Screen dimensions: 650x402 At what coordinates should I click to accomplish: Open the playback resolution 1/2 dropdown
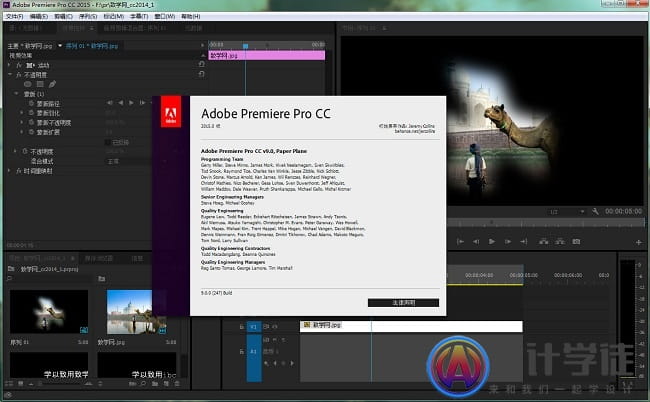[567, 212]
